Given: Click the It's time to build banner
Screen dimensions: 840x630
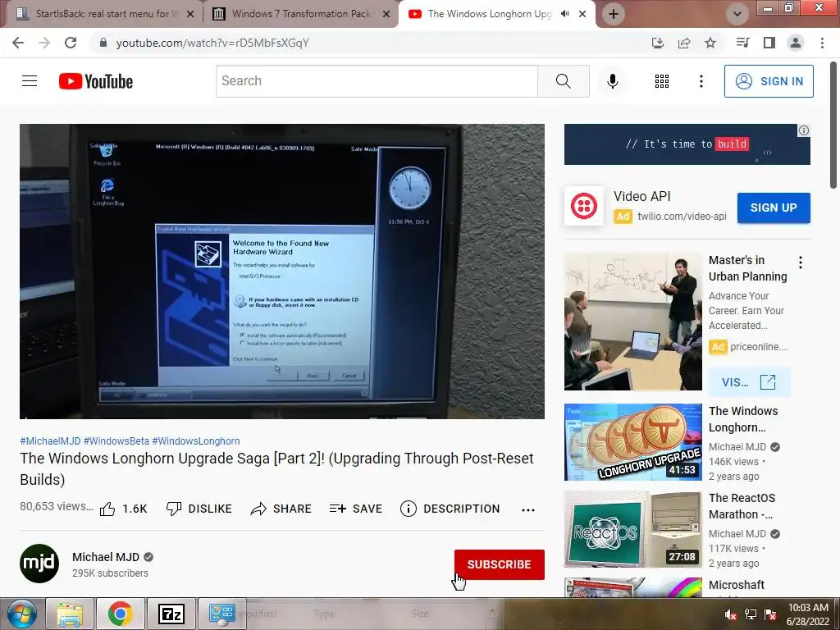Looking at the screenshot, I should [x=687, y=144].
